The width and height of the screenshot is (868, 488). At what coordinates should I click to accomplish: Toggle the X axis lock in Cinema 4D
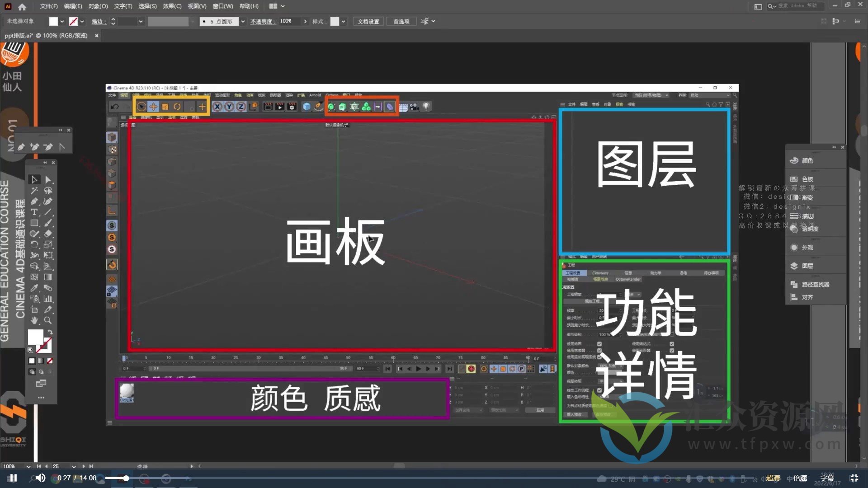[217, 107]
